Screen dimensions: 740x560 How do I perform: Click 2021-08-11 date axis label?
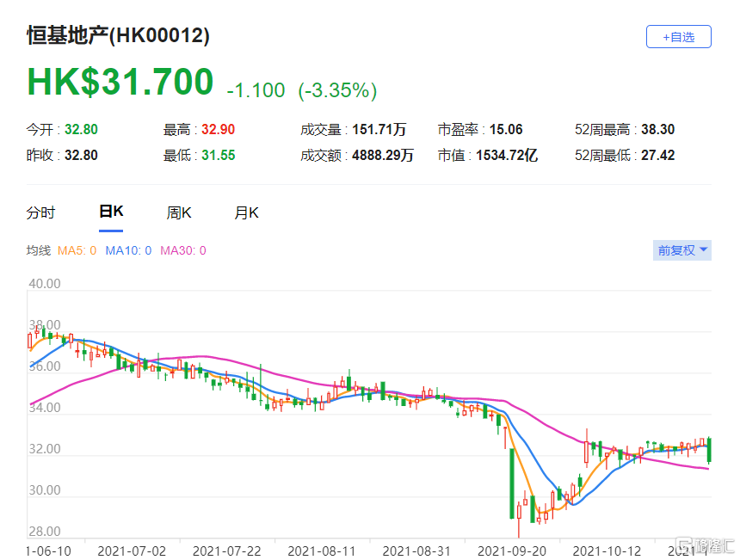(x=322, y=551)
